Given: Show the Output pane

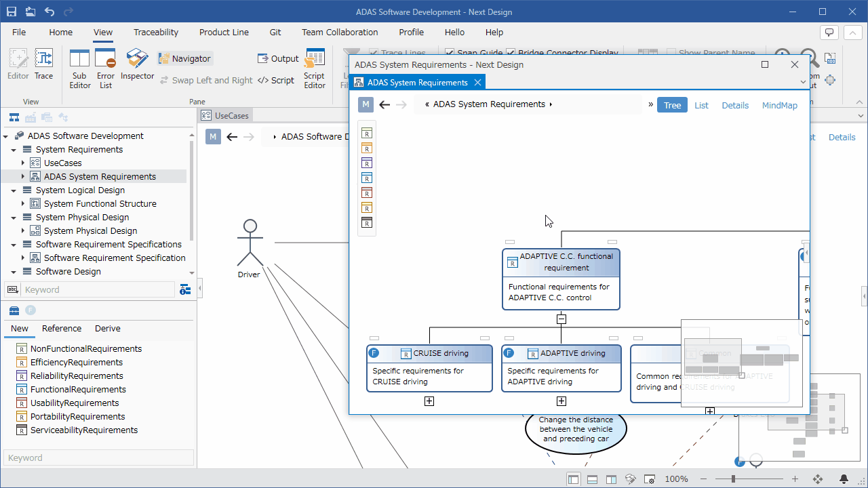Looking at the screenshot, I should (x=278, y=59).
